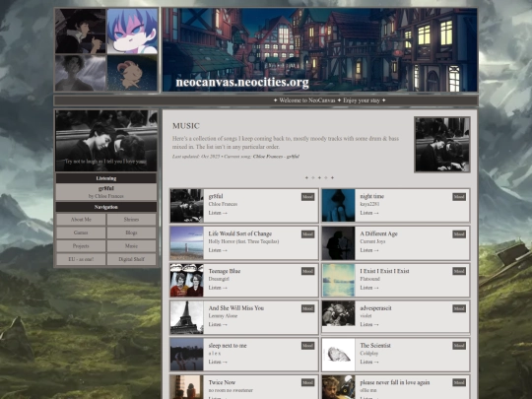Click neocanvas.neocities.org banner title
Viewport: 532px width, 399px height.
coord(242,83)
